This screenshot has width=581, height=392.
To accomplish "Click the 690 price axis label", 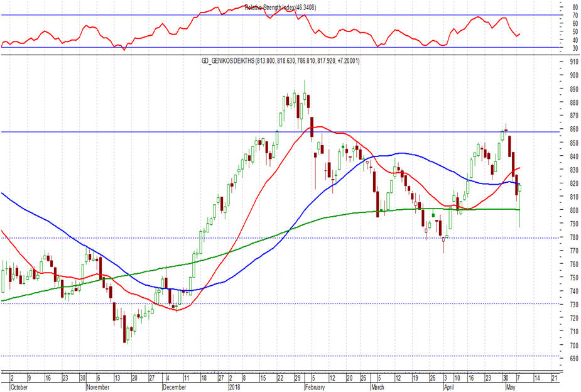I will tap(575, 359).
